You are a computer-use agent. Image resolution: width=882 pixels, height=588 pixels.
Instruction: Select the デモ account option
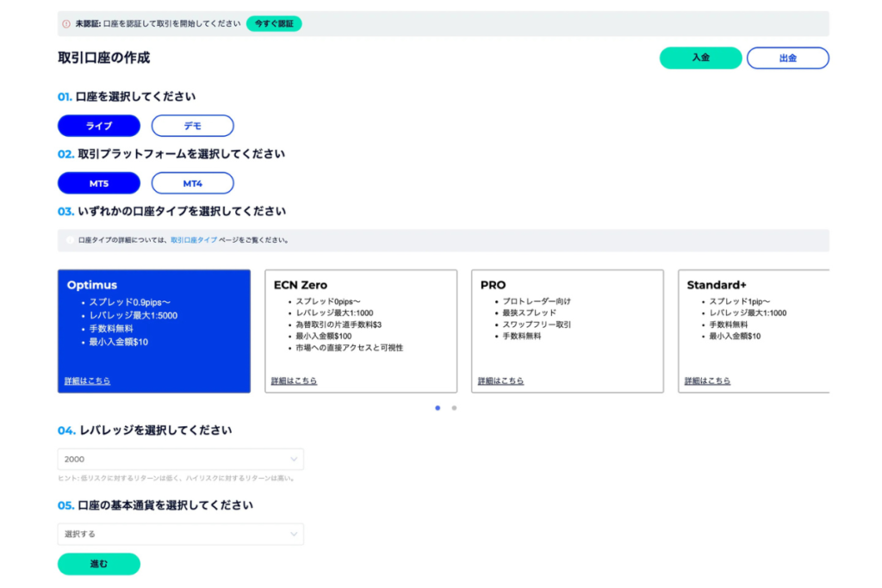[193, 125]
